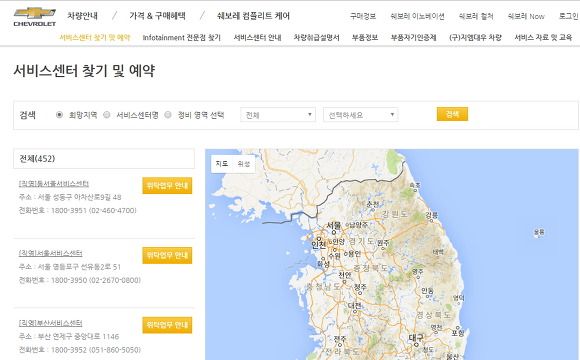Select the 정비 영역 선택 radio button
The image size is (580, 360).
point(168,115)
